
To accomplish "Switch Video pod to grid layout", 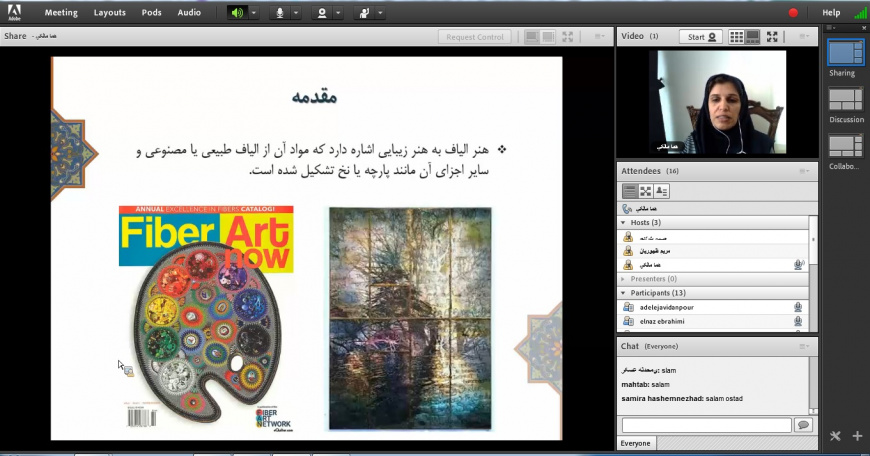I will tap(737, 37).
